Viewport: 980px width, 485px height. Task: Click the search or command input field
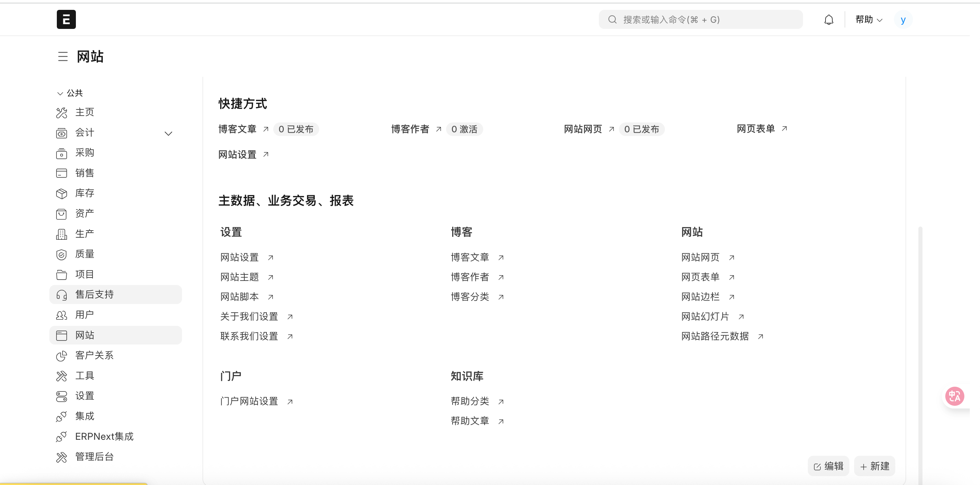click(x=701, y=20)
